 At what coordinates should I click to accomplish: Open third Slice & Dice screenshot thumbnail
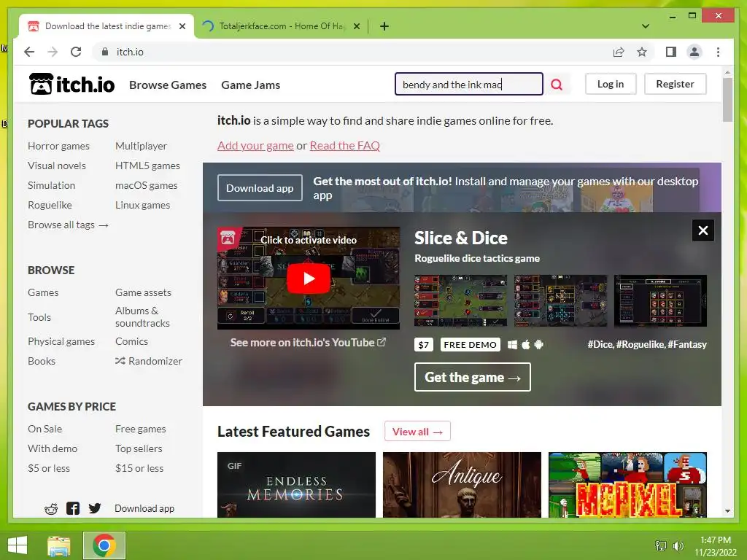pos(660,300)
